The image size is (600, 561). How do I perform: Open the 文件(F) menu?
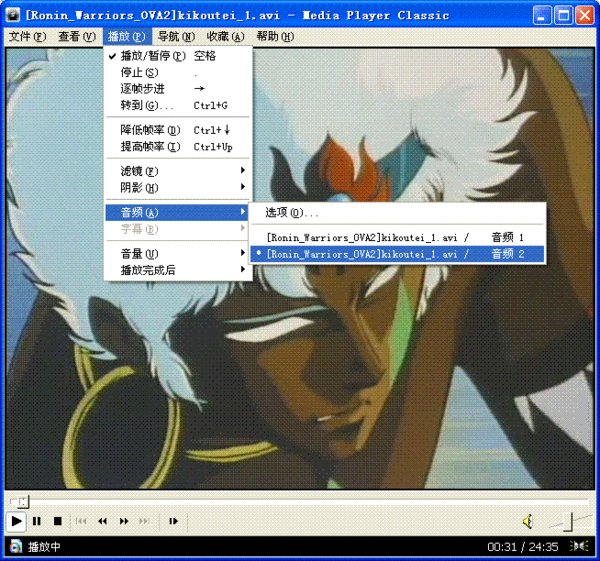tap(27, 37)
